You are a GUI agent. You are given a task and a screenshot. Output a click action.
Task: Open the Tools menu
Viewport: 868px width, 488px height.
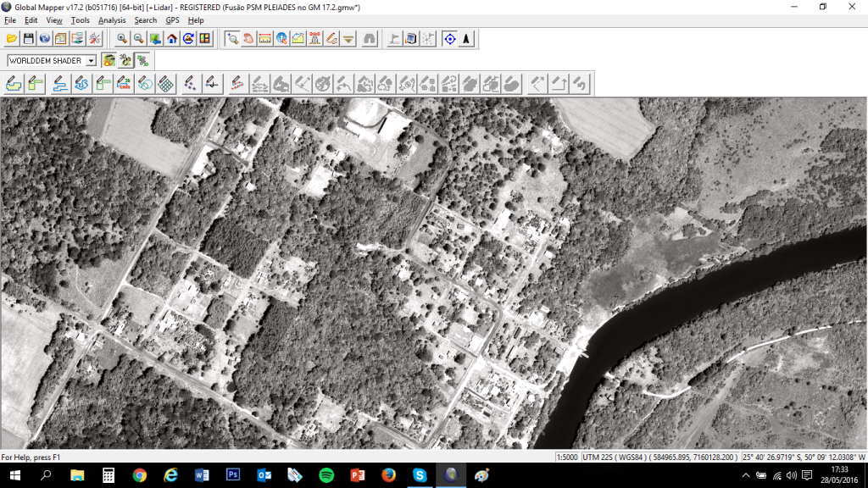click(80, 20)
